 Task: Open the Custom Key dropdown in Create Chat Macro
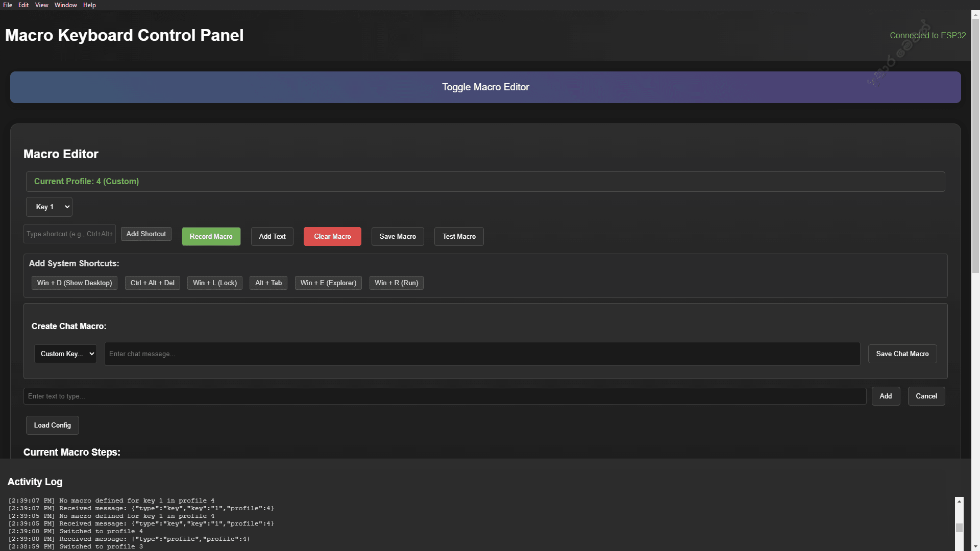click(65, 354)
